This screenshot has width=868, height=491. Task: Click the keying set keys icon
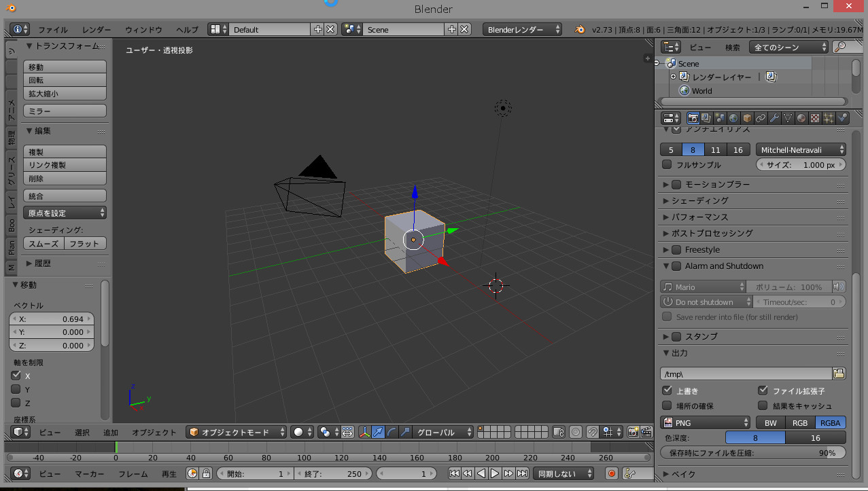click(x=629, y=473)
